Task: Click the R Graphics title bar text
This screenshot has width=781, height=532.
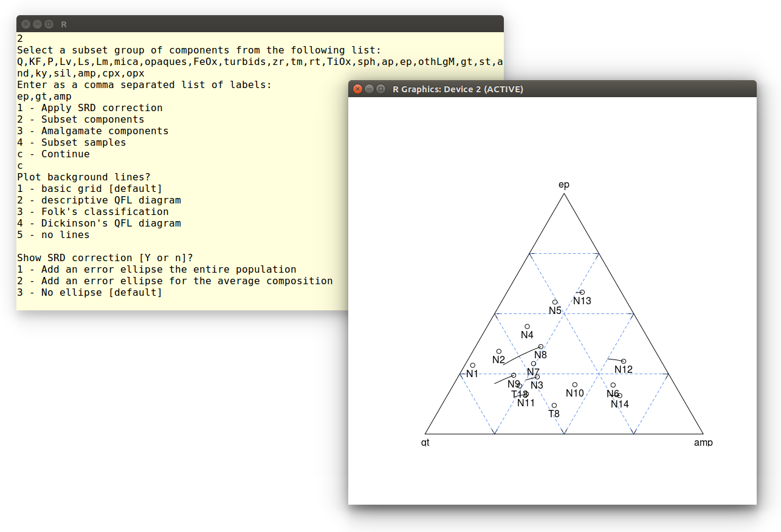Action: point(458,89)
